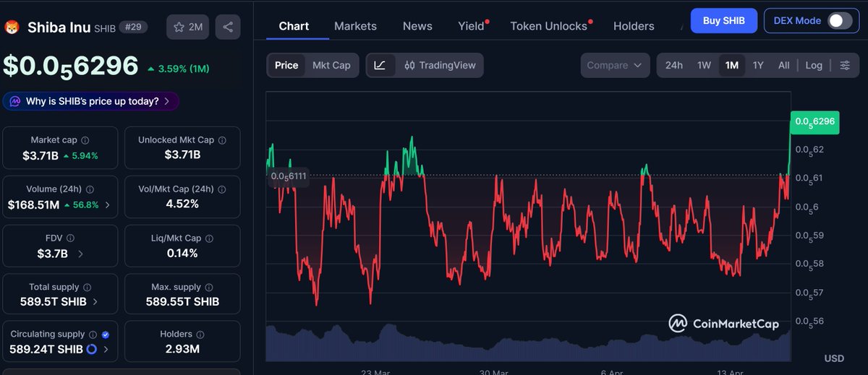This screenshot has width=868, height=375.
Task: Set chart range to All
Action: (x=783, y=65)
